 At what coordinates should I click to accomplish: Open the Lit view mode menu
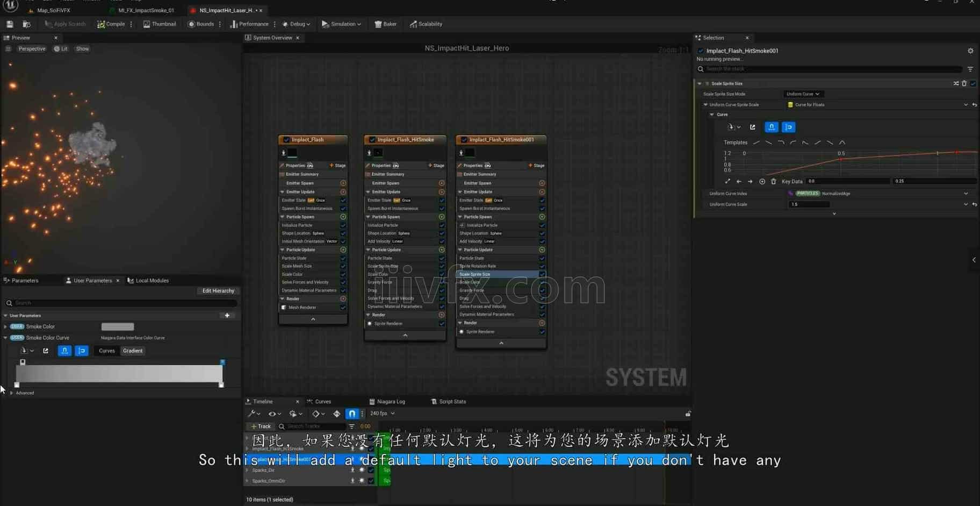click(61, 48)
